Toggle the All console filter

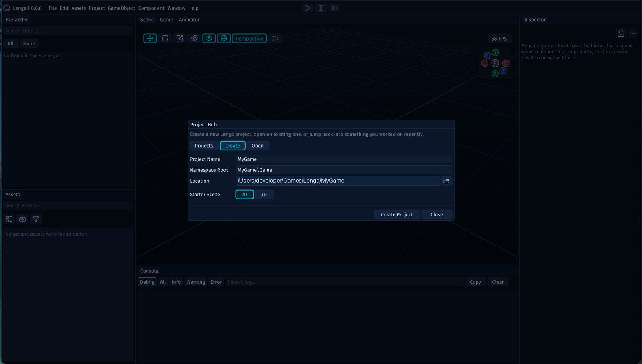[163, 282]
